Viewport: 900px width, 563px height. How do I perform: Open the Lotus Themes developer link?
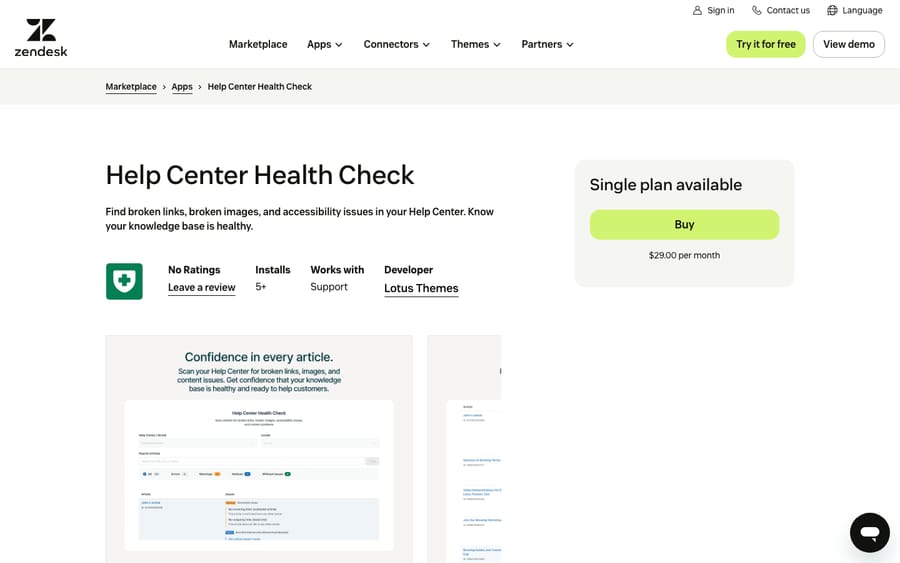point(421,288)
